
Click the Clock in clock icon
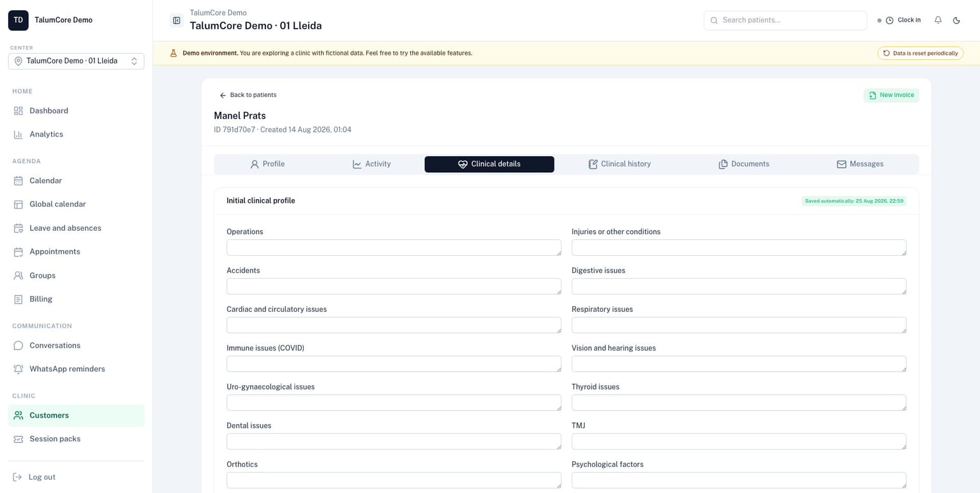(x=889, y=20)
